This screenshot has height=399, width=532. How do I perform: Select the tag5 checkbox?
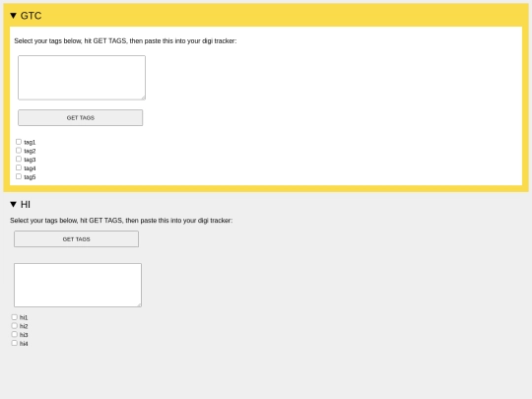19,176
